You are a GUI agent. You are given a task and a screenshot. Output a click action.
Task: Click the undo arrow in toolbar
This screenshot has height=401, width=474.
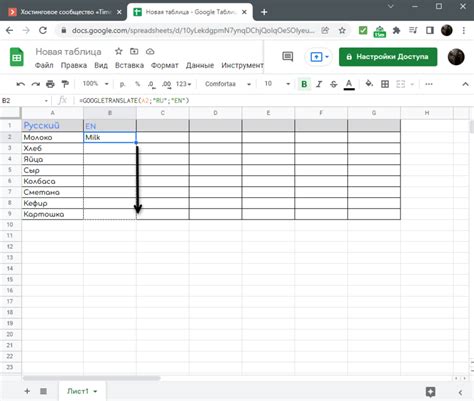21,84
